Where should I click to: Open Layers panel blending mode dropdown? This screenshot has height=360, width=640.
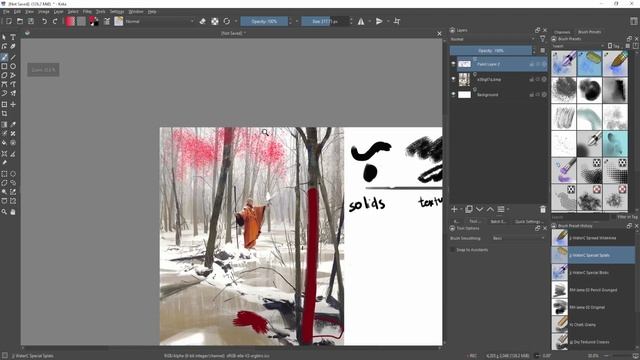pos(493,39)
